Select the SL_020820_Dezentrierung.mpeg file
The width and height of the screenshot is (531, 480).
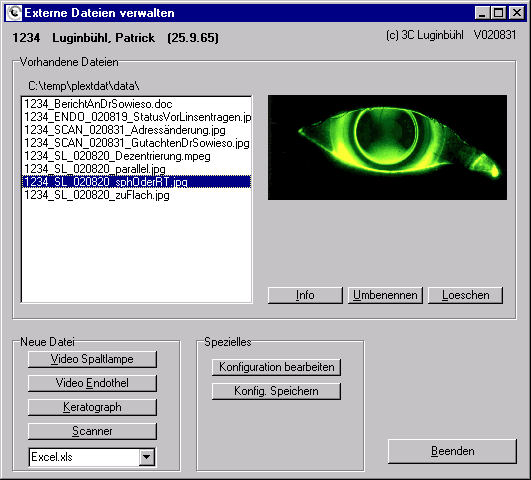point(136,156)
